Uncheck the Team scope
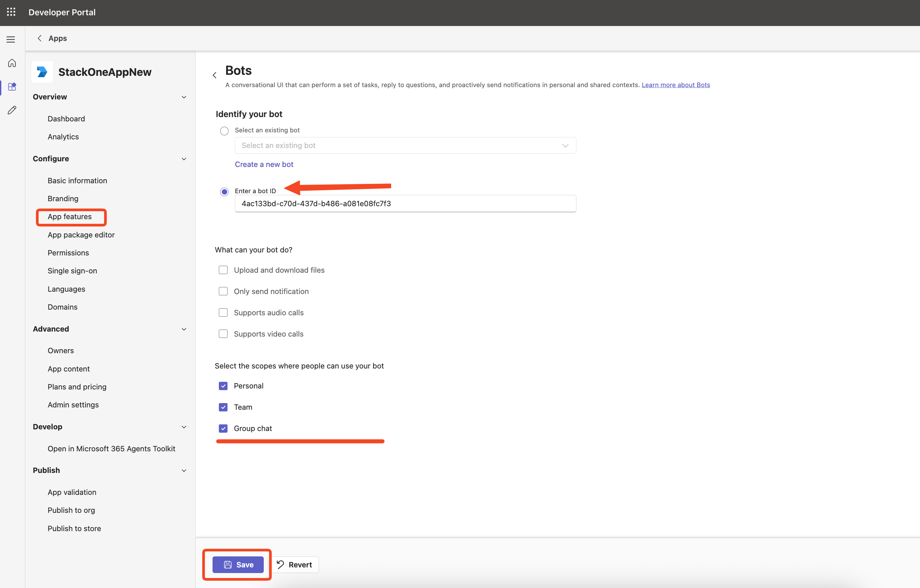This screenshot has width=920, height=588. coord(223,407)
